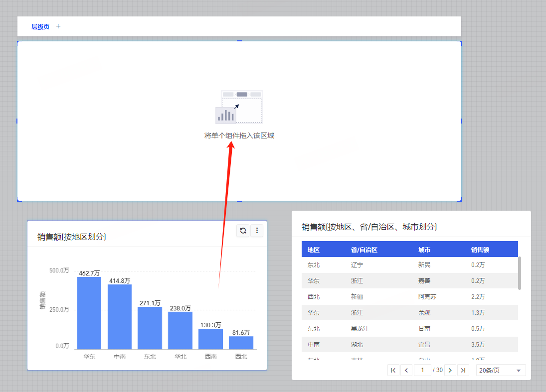
Task: Click the 地区 column header
Action: (314, 250)
